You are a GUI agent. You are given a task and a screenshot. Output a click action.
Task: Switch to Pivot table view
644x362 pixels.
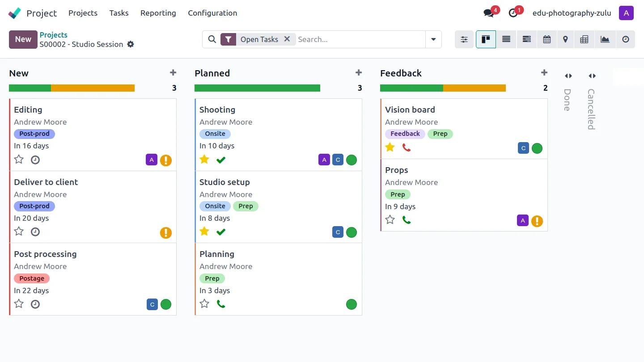point(584,39)
